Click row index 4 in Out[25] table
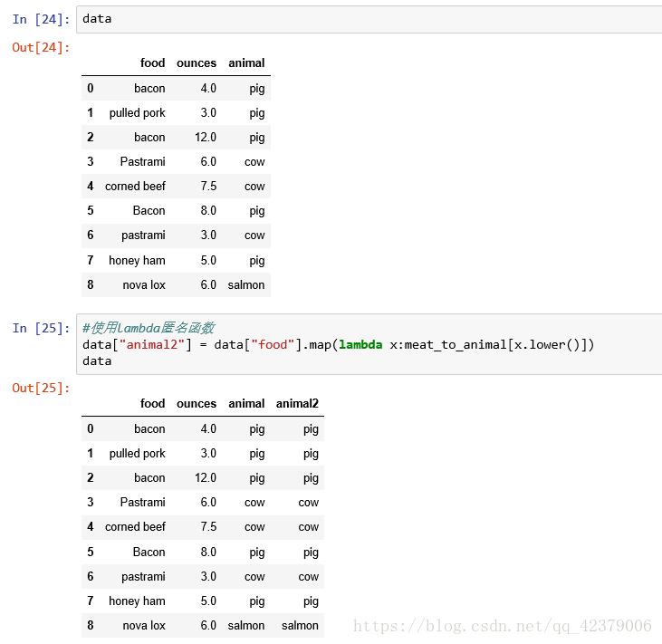 91,527
